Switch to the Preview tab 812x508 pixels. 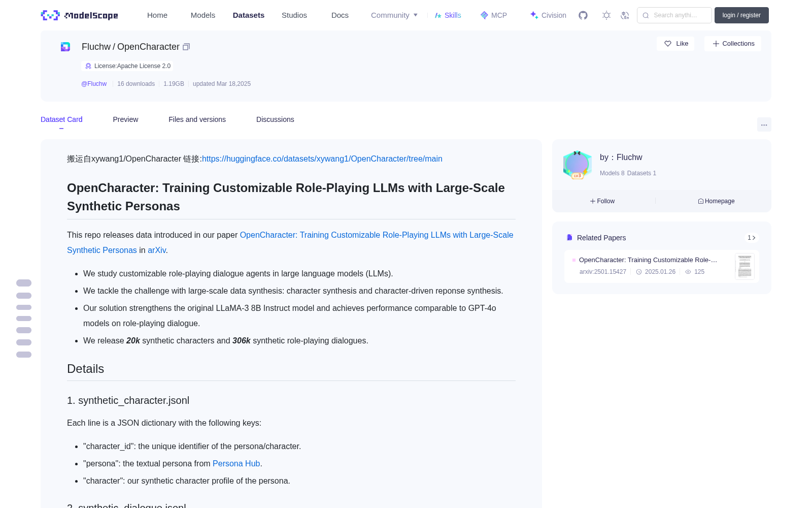pos(125,119)
